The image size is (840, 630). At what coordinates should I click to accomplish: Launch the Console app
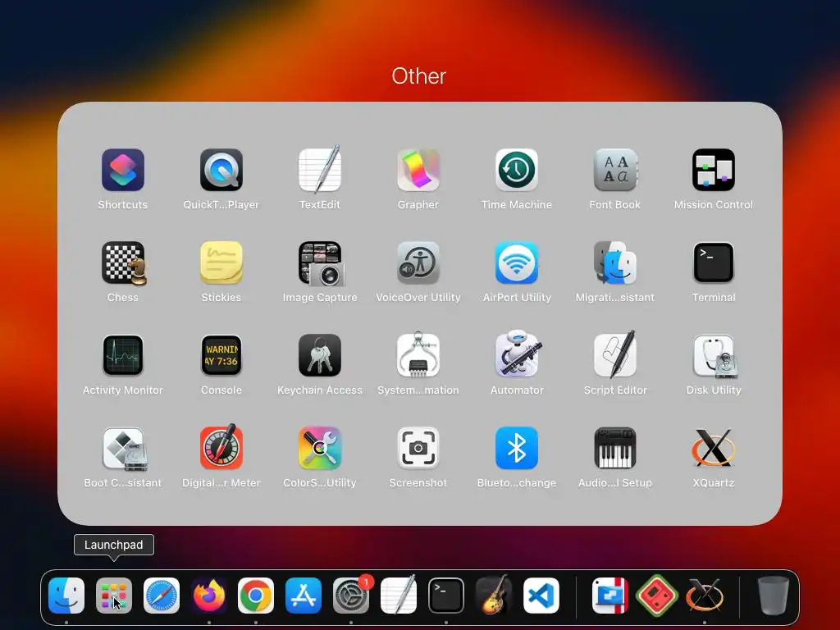point(221,356)
